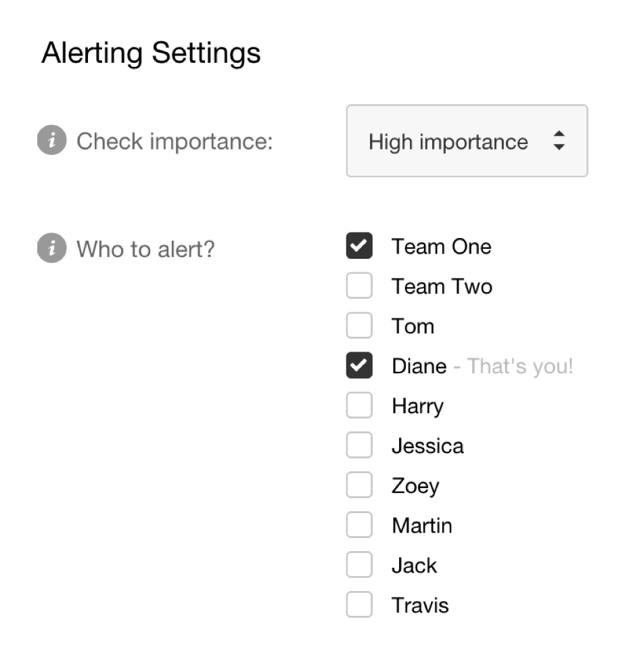Click info icon beside Check importance

(52, 141)
